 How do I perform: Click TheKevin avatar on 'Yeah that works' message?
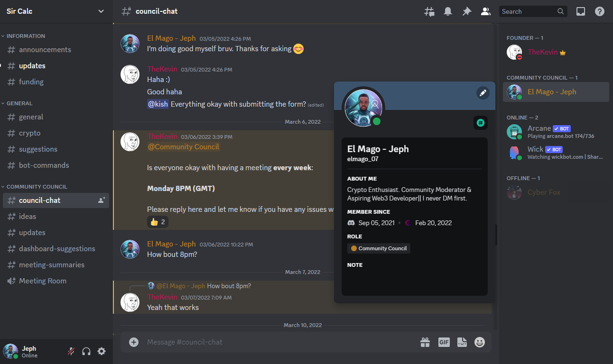pyautogui.click(x=130, y=302)
